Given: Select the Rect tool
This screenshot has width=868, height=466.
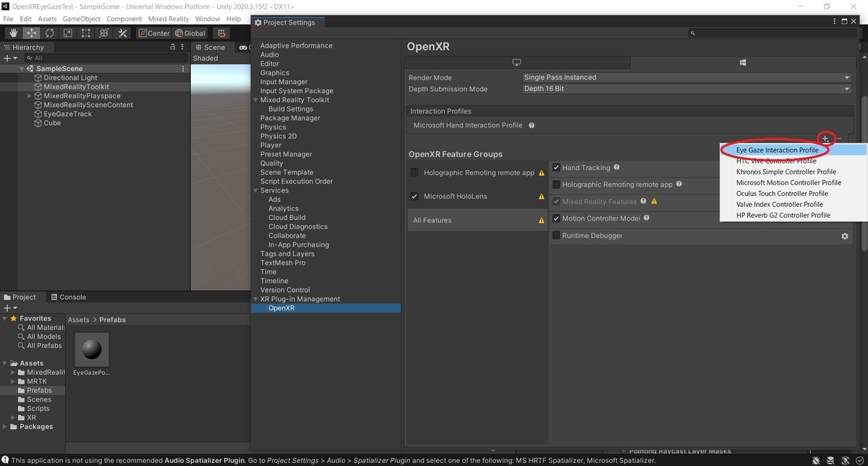Looking at the screenshot, I should click(x=86, y=33).
